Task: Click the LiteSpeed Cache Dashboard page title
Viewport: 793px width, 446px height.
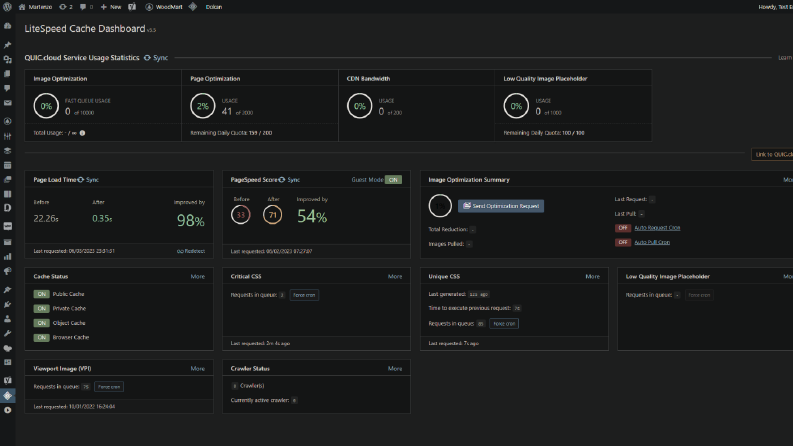Action: 85,29
